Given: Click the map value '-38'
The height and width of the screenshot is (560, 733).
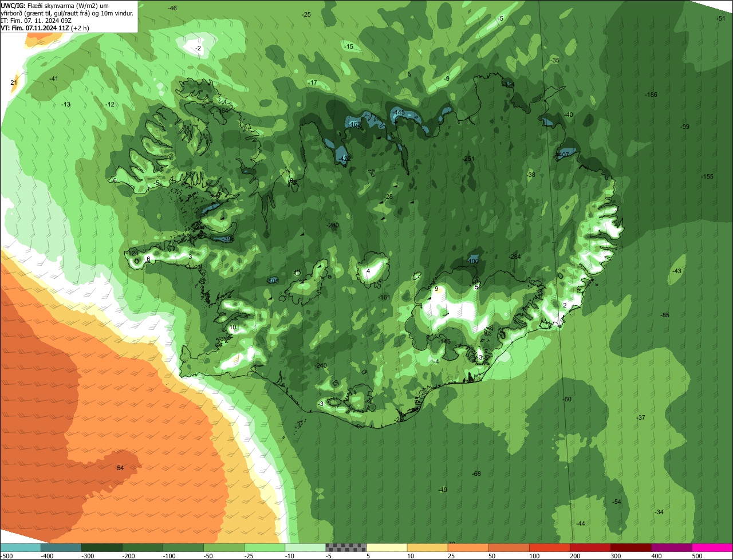Looking at the screenshot, I should (x=531, y=175).
